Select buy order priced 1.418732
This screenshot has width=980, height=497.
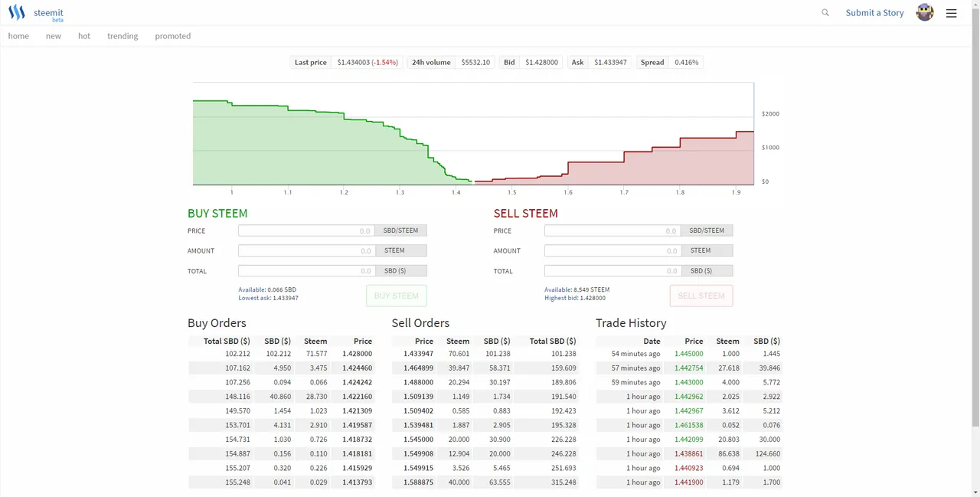pyautogui.click(x=281, y=440)
